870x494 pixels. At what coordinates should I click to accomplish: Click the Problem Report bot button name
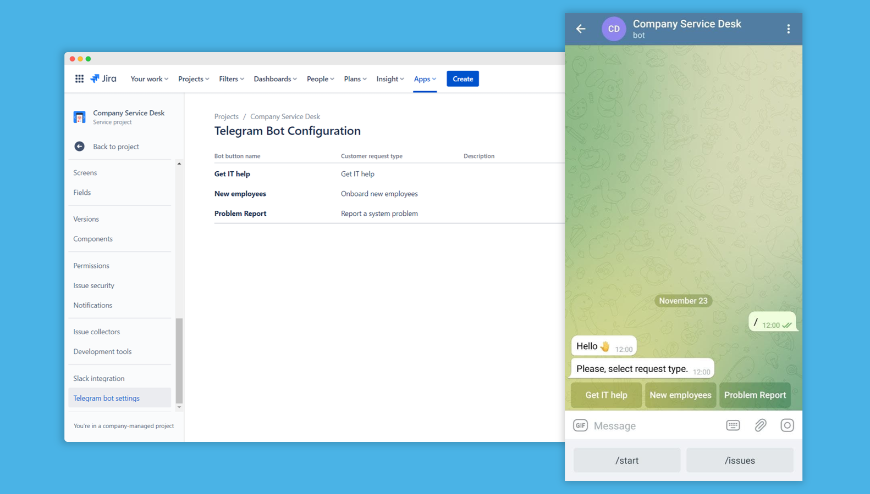pos(240,214)
